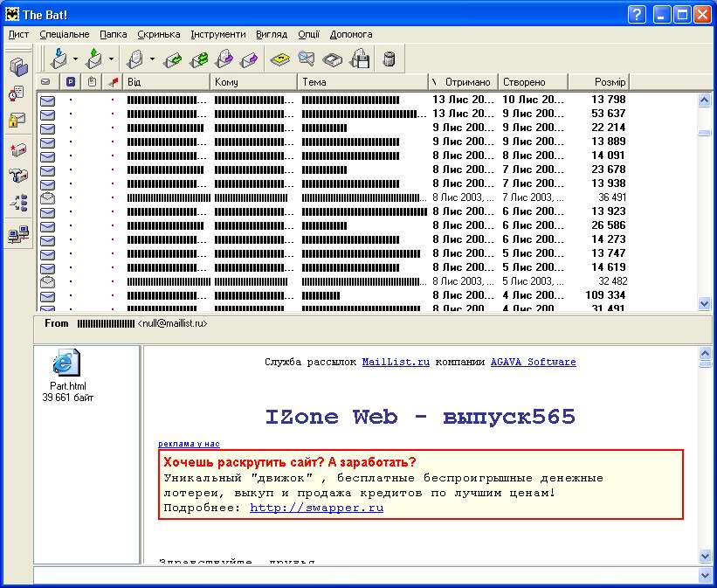Open the Папка menu
Screen dimensions: 717x588
(x=113, y=34)
